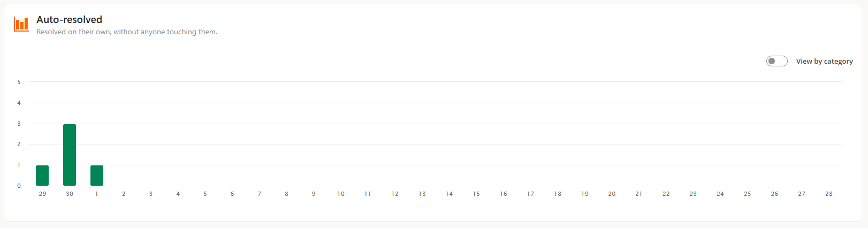The height and width of the screenshot is (228, 868).
Task: Click the x-axis label 26
Action: pyautogui.click(x=774, y=194)
